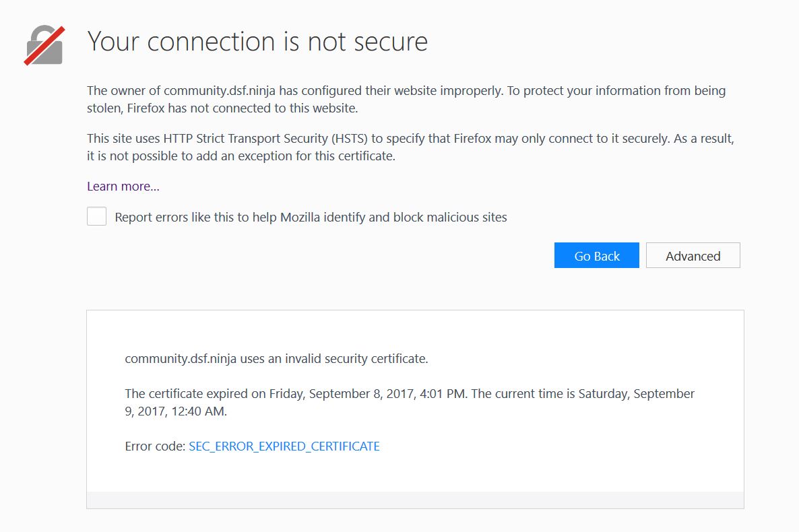Open the SEC_ERROR_EXPIRED_CERTIFICATE error code link

[x=284, y=446]
